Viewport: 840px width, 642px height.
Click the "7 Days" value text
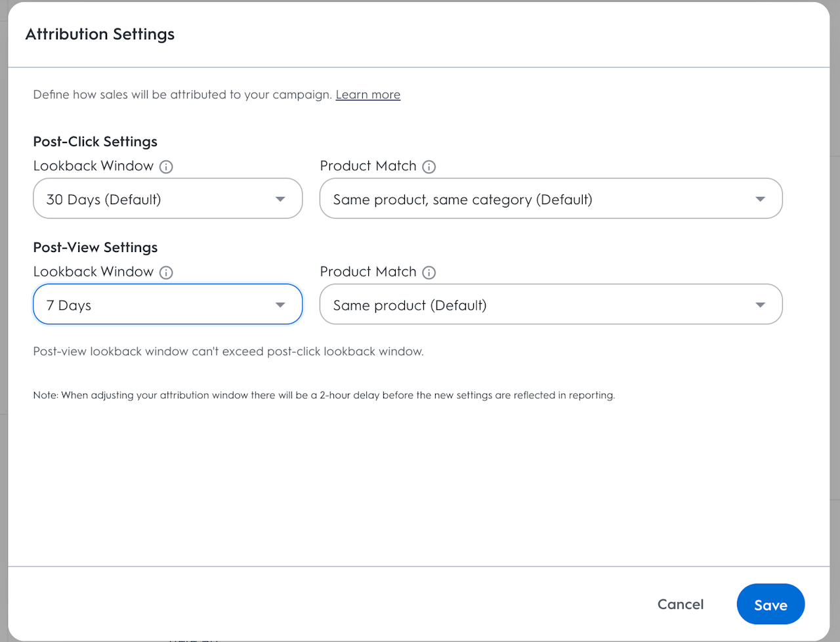click(69, 305)
